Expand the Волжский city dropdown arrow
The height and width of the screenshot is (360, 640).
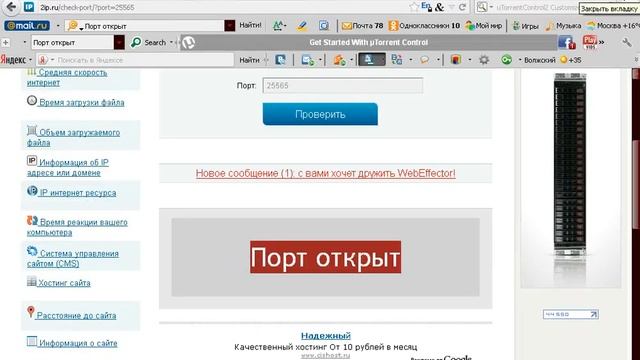pyautogui.click(x=520, y=60)
